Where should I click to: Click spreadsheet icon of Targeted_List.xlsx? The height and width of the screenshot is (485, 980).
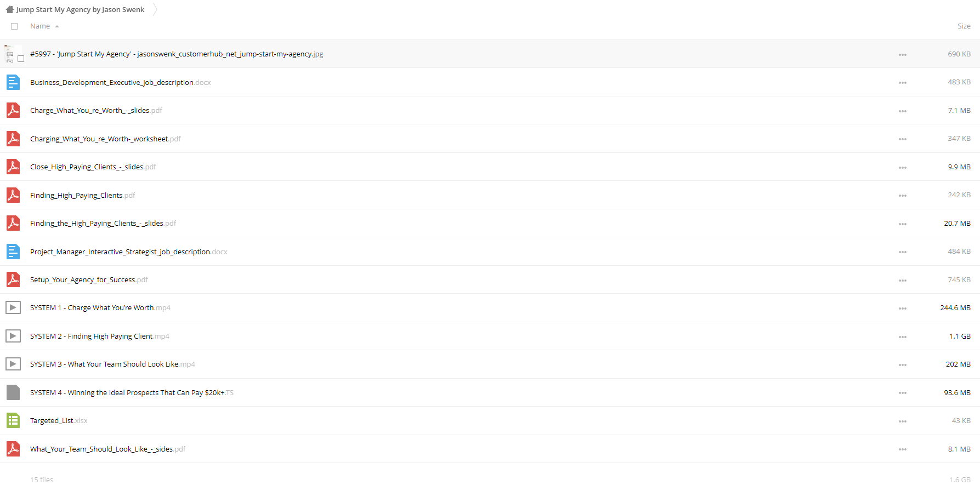(13, 420)
